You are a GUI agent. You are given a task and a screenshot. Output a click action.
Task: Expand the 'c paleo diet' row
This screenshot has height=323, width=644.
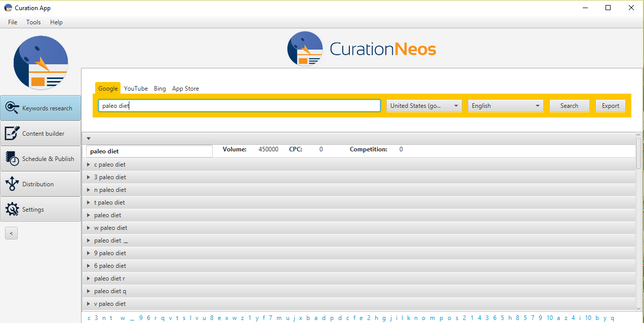coord(358,165)
